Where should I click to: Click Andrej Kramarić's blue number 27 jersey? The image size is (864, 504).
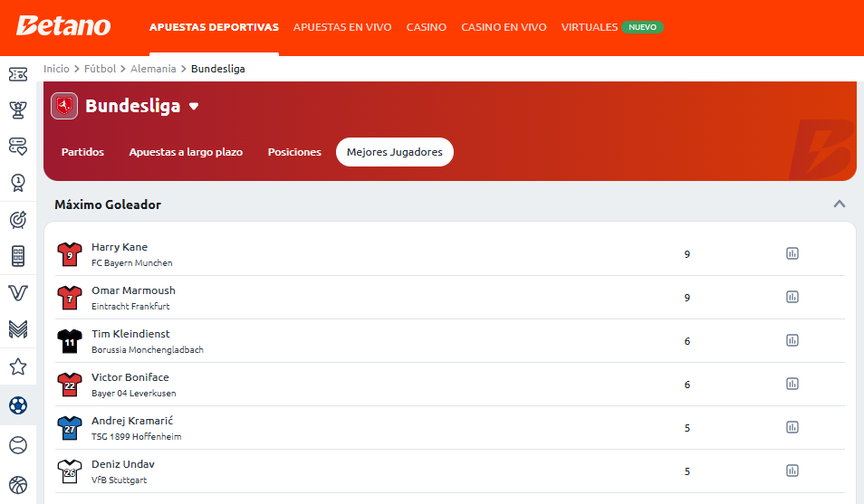pos(70,429)
